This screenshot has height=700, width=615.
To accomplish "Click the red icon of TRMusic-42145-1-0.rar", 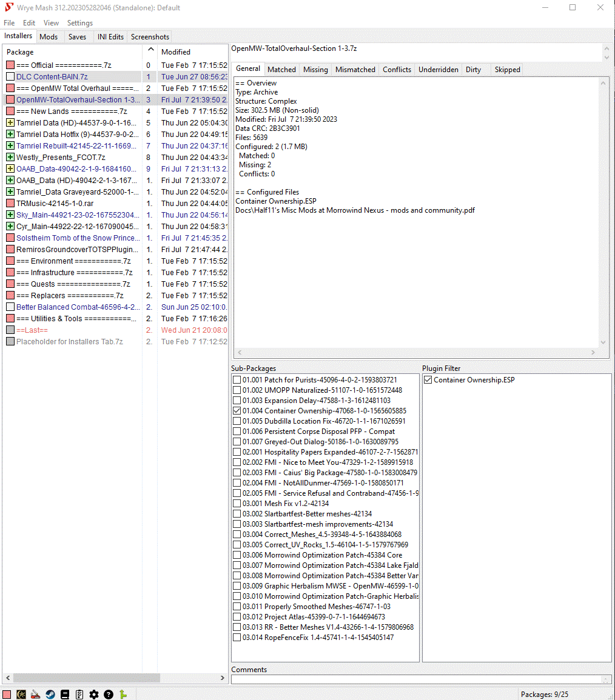I will pyautogui.click(x=10, y=204).
